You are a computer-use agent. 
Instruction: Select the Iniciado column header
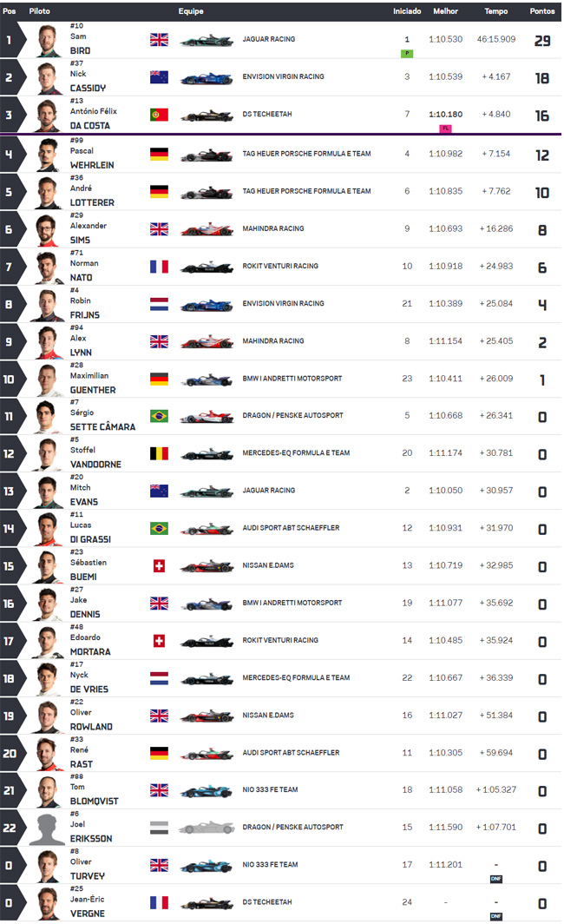[407, 11]
